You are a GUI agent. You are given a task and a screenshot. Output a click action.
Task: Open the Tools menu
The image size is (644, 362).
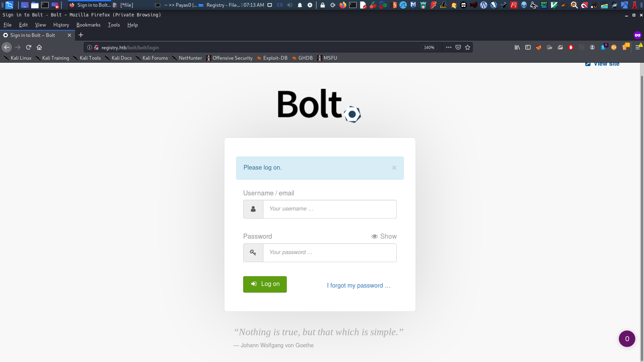(114, 25)
